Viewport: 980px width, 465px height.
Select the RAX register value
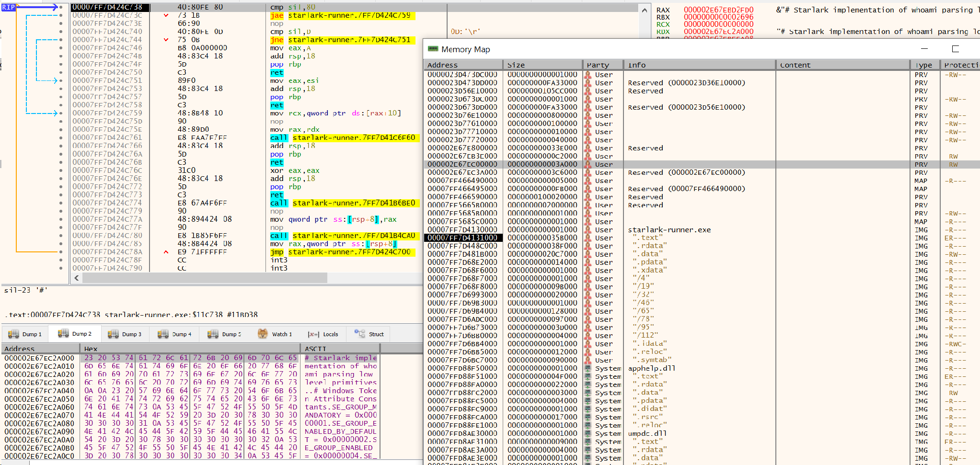click(x=718, y=10)
